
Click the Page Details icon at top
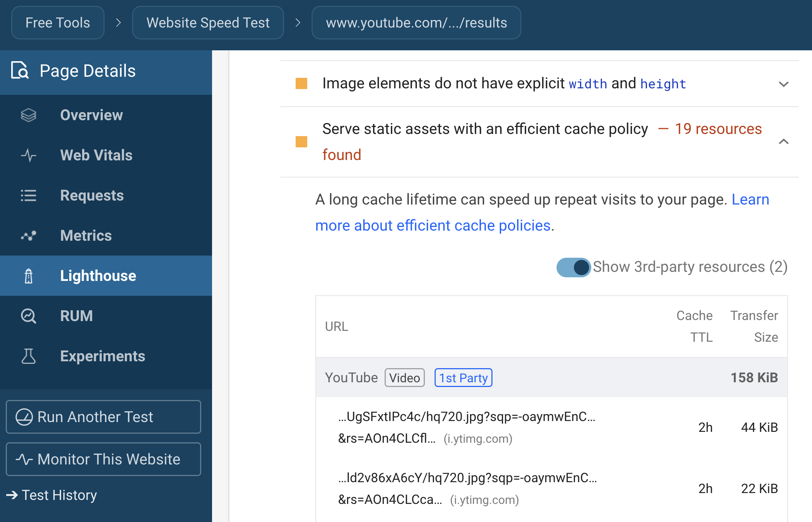click(x=20, y=71)
